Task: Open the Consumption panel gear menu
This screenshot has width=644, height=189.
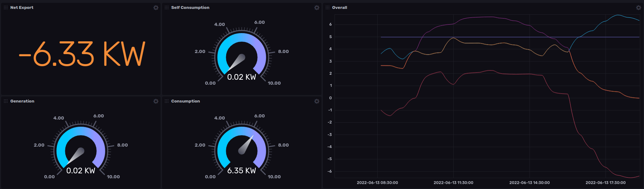Action: (317, 101)
